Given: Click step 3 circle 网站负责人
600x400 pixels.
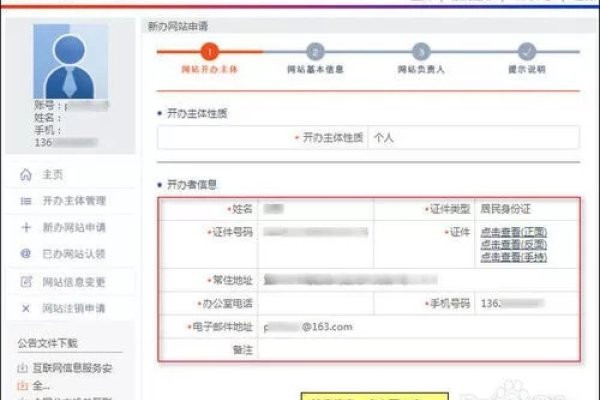Looking at the screenshot, I should [421, 52].
